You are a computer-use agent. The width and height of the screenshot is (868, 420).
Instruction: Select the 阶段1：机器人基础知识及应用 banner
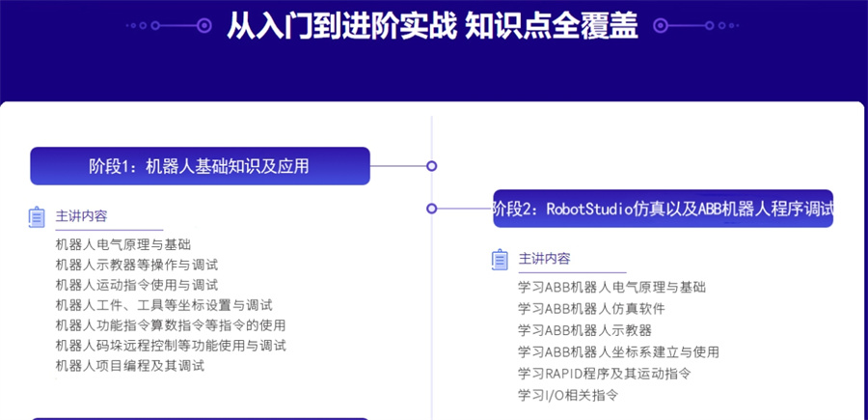pyautogui.click(x=200, y=166)
